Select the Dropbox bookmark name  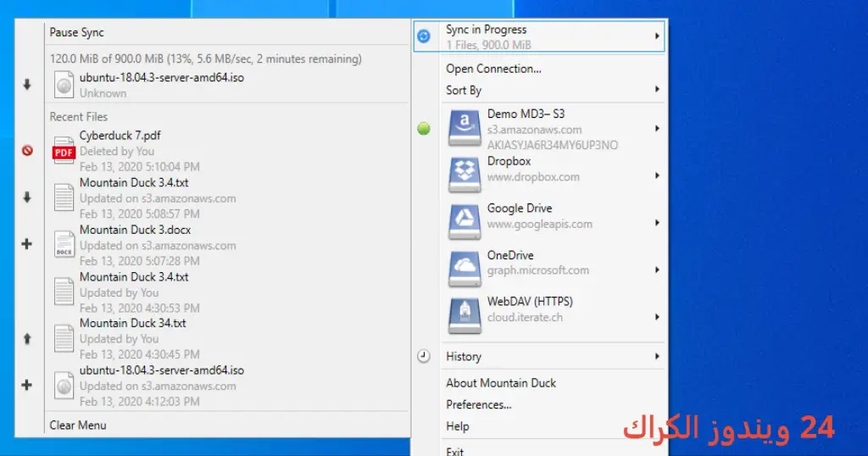509,161
